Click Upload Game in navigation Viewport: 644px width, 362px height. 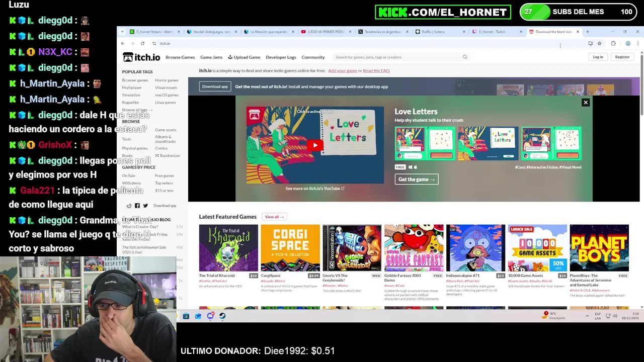244,57
